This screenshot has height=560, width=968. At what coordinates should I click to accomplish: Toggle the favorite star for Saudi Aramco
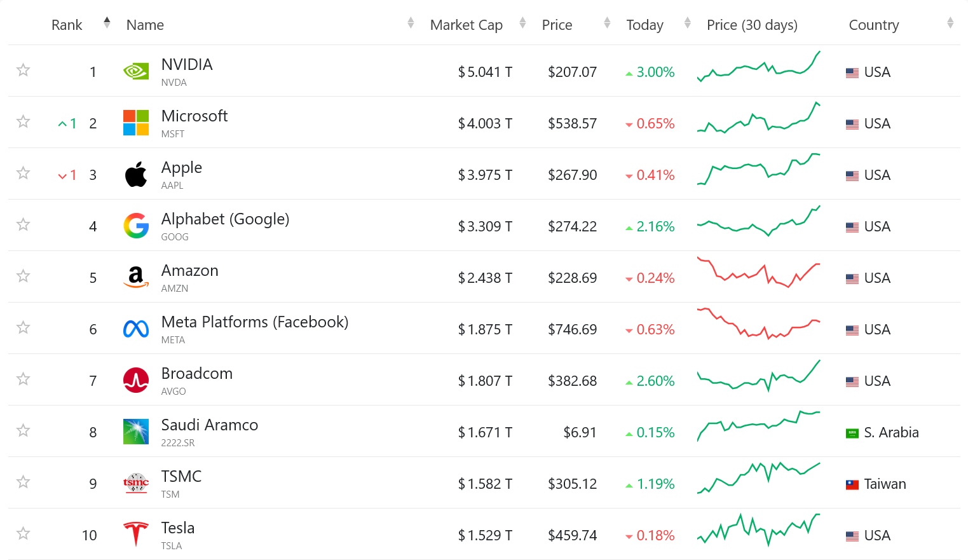pyautogui.click(x=24, y=430)
